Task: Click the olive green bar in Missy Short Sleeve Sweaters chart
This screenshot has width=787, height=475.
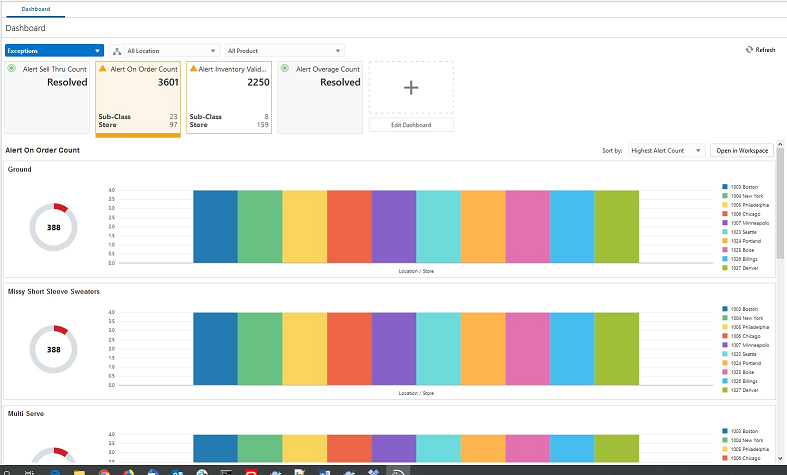Action: coord(617,349)
